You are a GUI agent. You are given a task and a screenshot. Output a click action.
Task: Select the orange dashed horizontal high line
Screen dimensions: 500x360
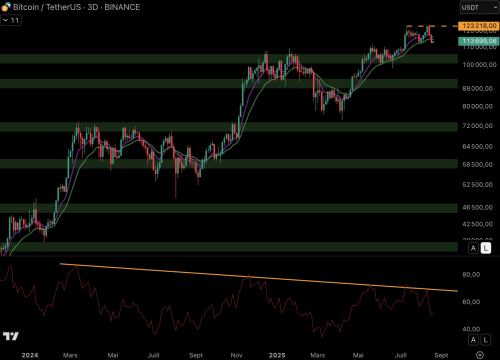[x=432, y=26]
